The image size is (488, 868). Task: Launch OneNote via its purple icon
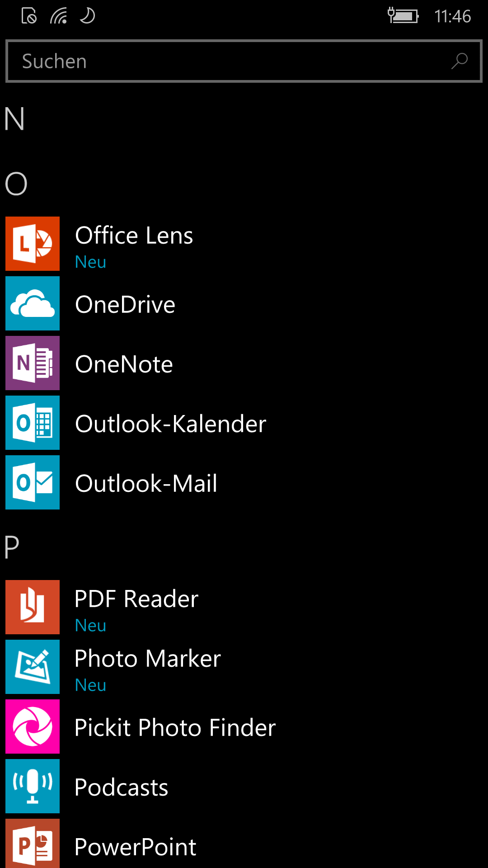click(x=33, y=363)
